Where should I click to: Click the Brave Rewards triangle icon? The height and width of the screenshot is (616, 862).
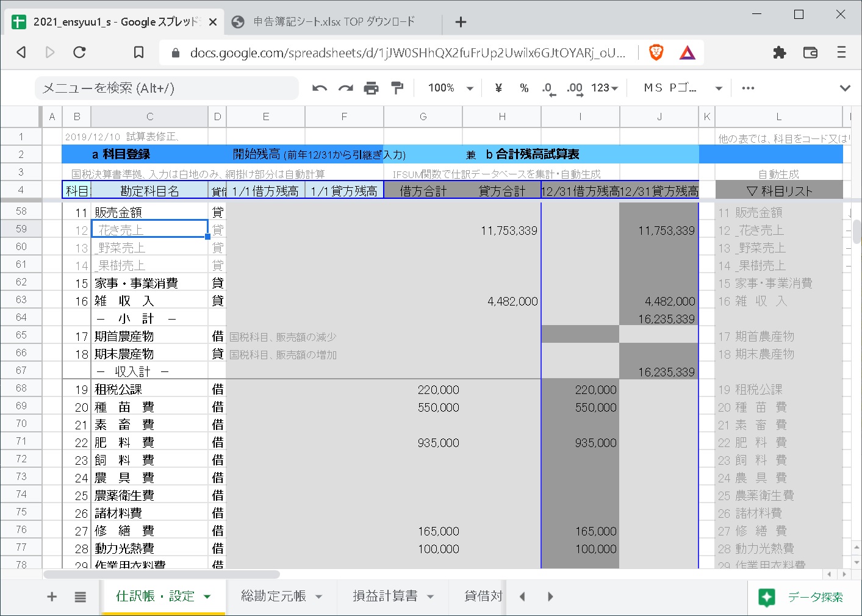pos(687,53)
